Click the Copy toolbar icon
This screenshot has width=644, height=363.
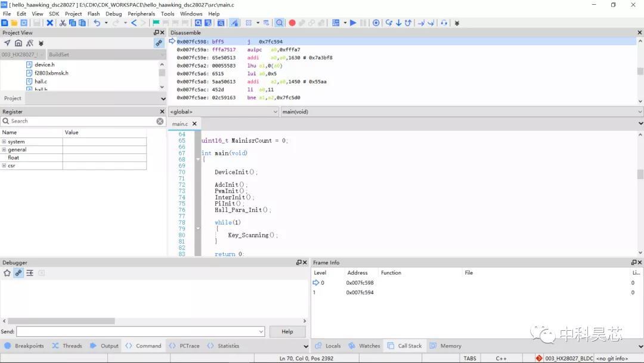coord(72,23)
